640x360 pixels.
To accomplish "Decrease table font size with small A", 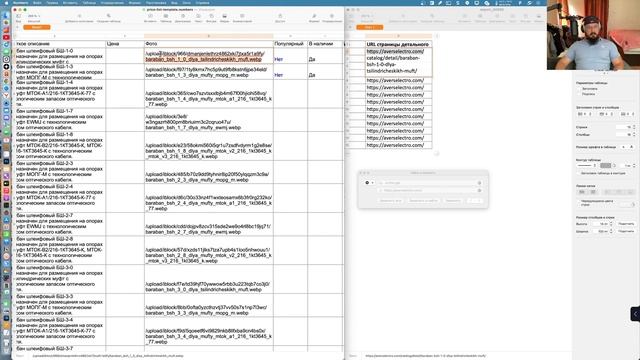I will pos(624,147).
